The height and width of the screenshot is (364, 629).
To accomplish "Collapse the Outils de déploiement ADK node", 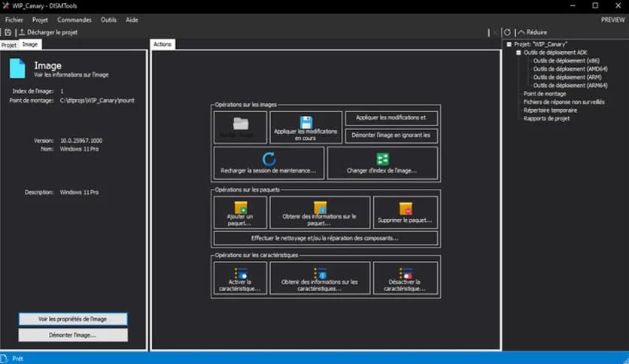I will tap(518, 53).
